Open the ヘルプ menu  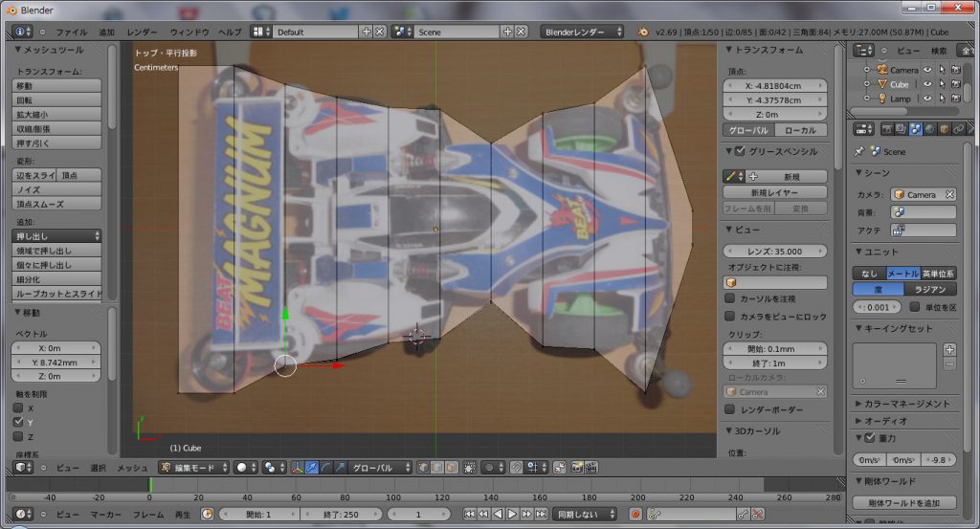click(x=230, y=32)
